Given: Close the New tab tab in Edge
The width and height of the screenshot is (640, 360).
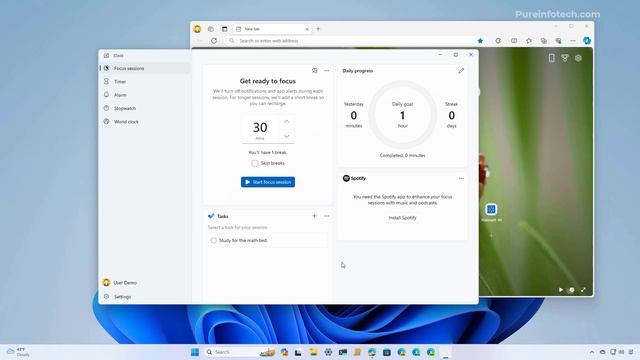Looking at the screenshot, I should [307, 29].
